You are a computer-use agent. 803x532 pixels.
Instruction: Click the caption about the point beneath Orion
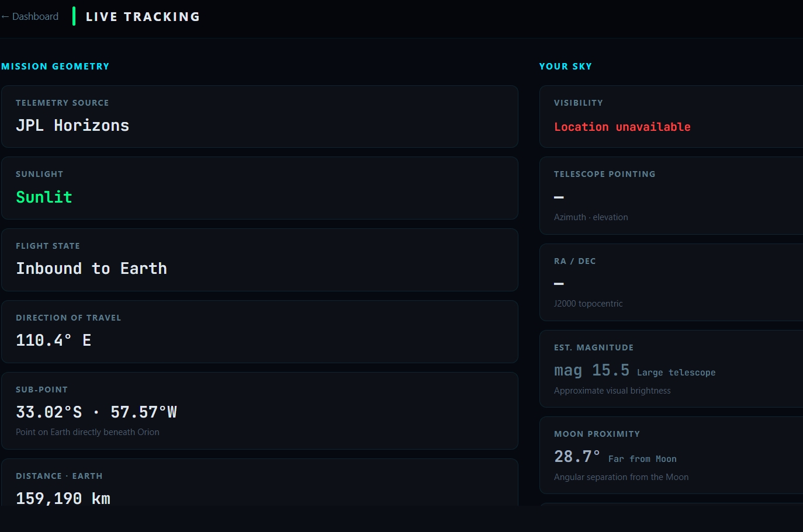(x=88, y=432)
